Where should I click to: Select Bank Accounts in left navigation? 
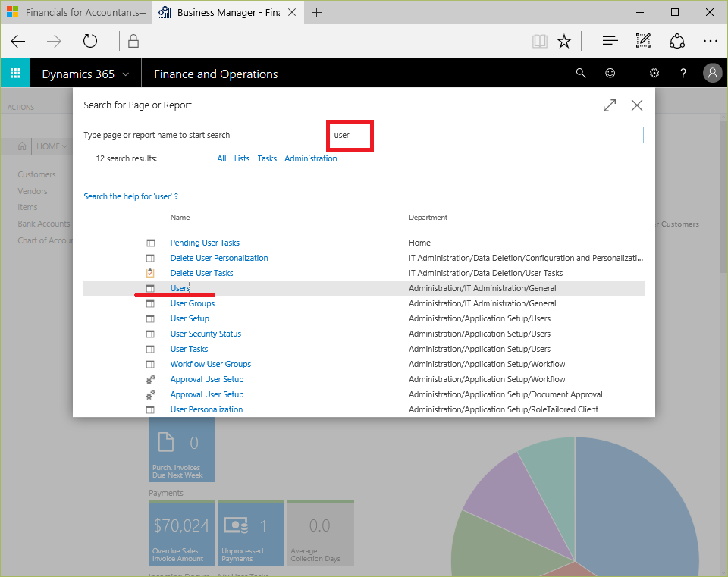[44, 224]
